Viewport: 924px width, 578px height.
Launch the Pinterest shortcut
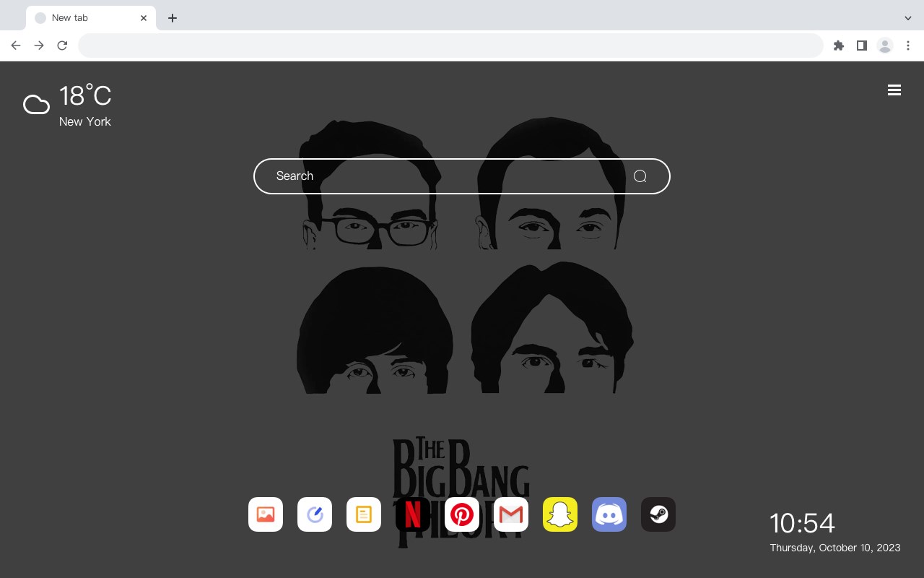pyautogui.click(x=462, y=514)
